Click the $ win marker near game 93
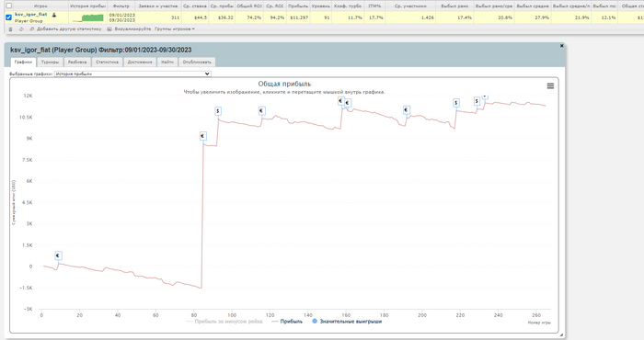Screen dimensions: 644x340 click(218, 111)
